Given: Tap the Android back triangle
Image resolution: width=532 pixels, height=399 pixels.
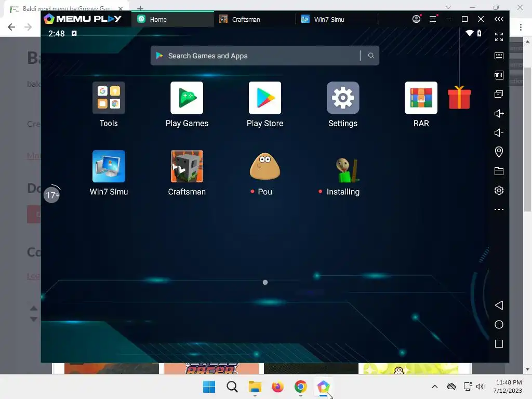Looking at the screenshot, I should (x=499, y=305).
